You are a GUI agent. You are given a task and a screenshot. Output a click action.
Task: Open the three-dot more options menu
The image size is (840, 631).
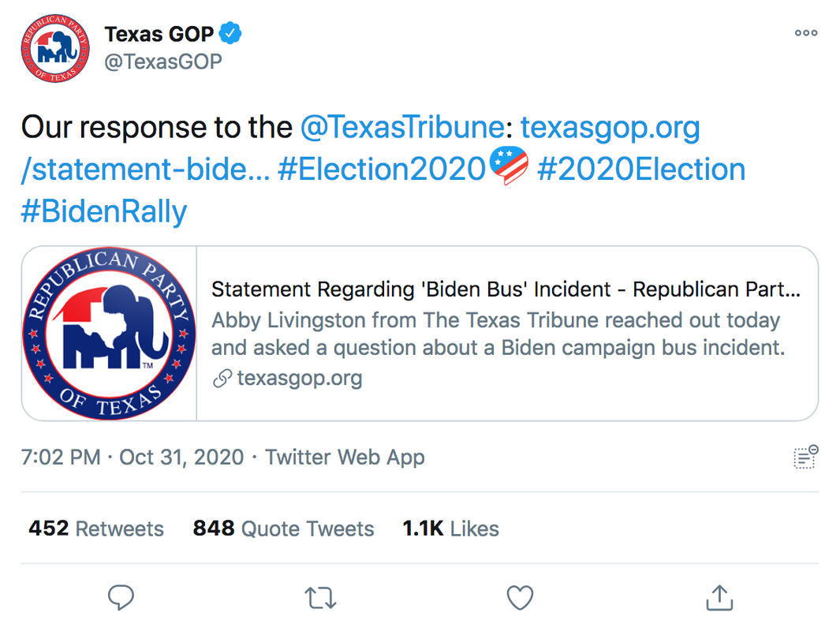coord(806,33)
